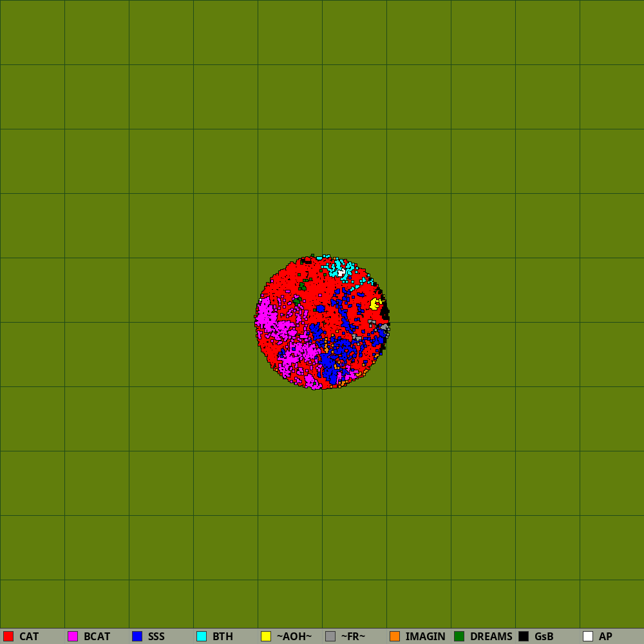This screenshot has width=644, height=644.
Task: Select the AP legend label
Action: (606, 636)
